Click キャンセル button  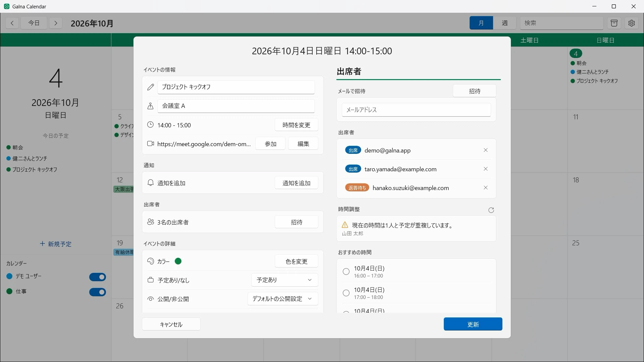click(171, 324)
